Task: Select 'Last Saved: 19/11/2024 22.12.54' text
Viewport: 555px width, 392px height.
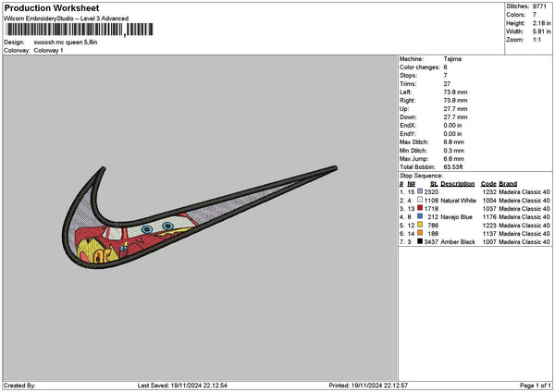Action: tap(182, 386)
